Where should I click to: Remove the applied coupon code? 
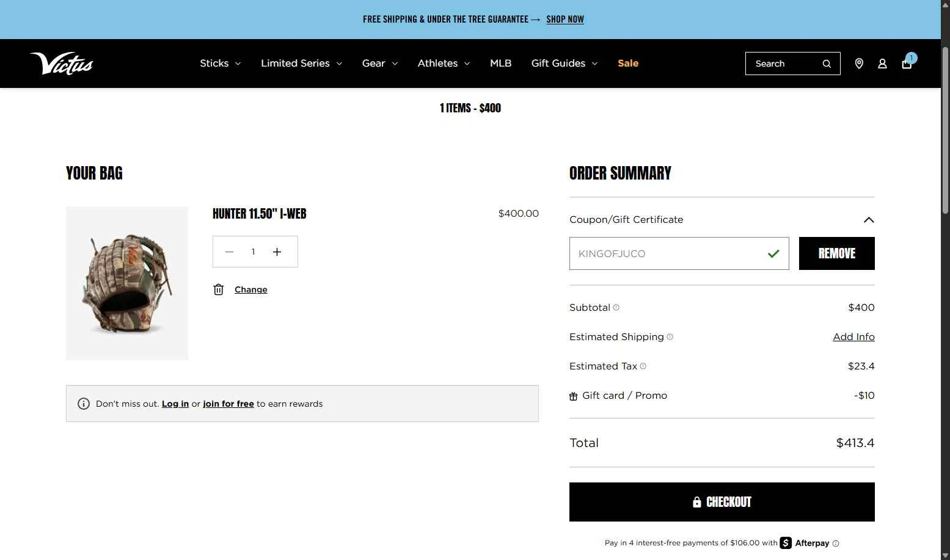837,253
